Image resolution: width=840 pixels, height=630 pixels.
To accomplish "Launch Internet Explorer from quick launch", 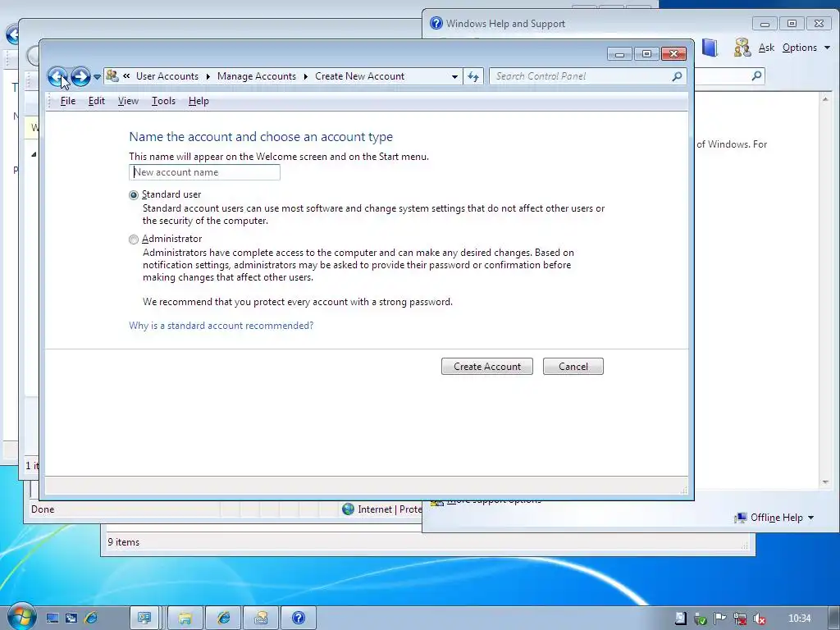I will pyautogui.click(x=91, y=619).
